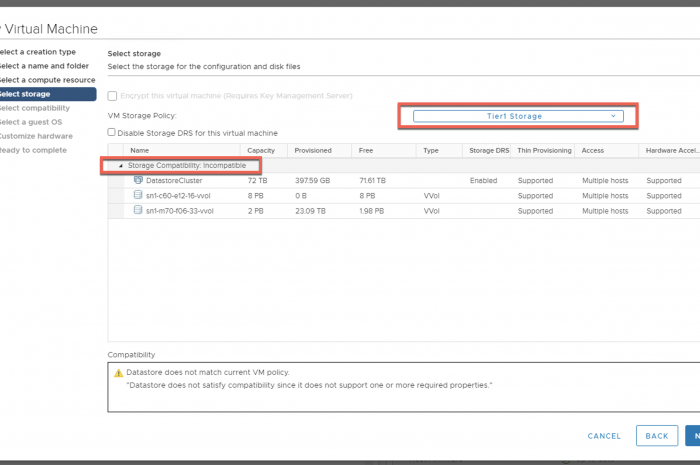Sort by Thin Provisioning column header
Image resolution: width=700 pixels, height=465 pixels.
[x=544, y=150]
